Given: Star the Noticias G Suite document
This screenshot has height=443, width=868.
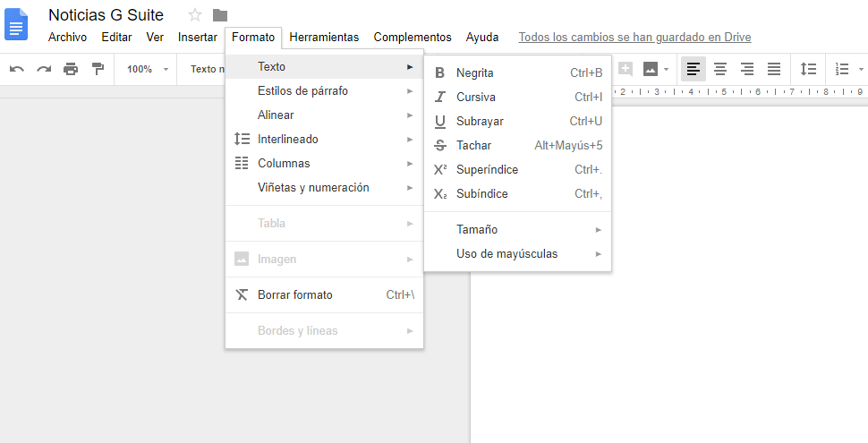Looking at the screenshot, I should click(195, 15).
